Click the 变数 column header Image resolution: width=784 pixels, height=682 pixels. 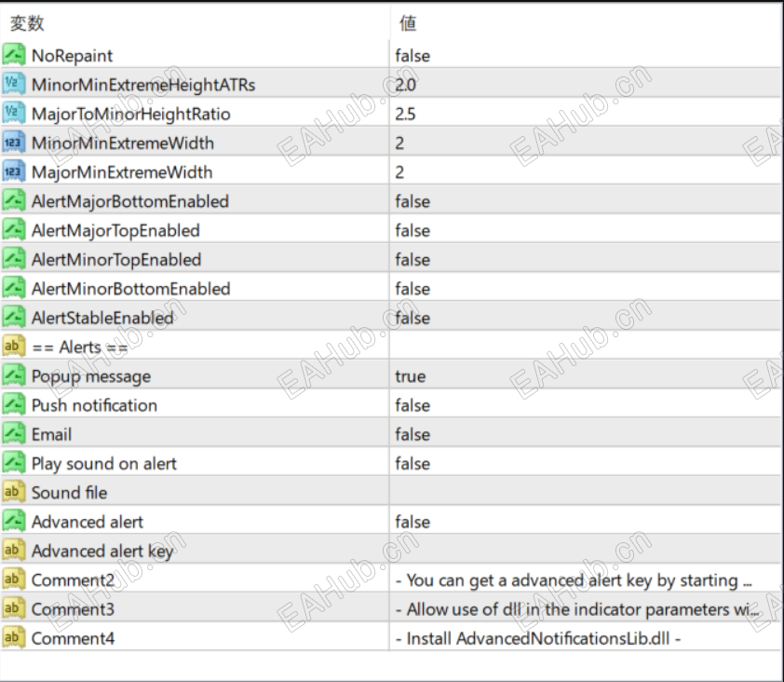(28, 24)
